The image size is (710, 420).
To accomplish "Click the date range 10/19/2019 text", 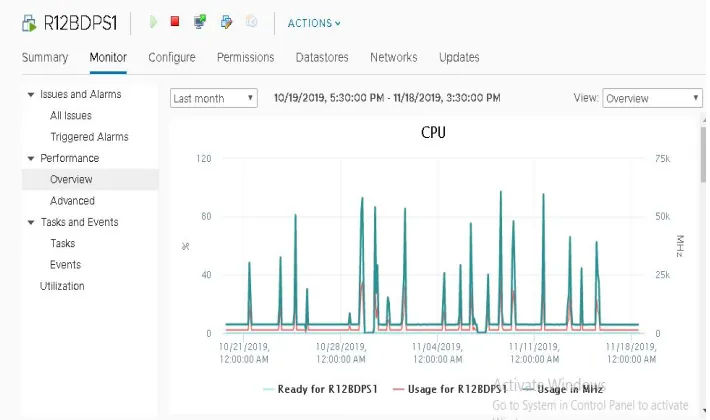I will 387,98.
